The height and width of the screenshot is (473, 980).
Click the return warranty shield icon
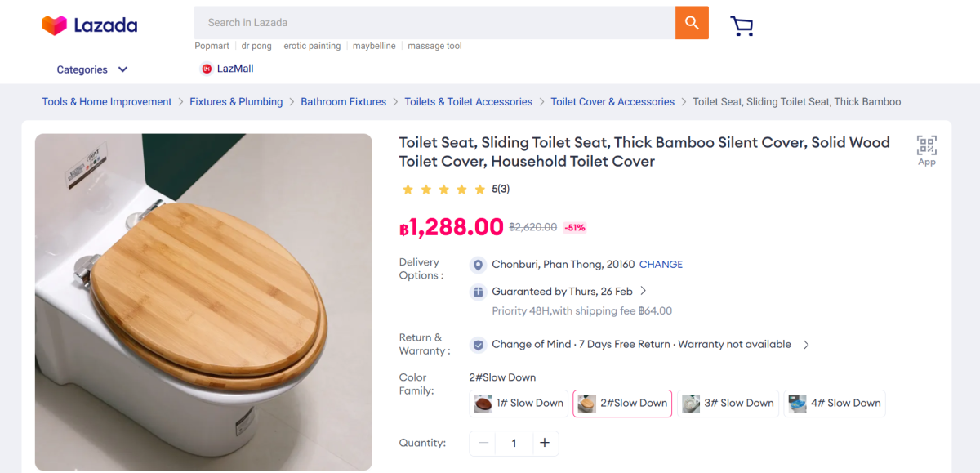[x=479, y=345]
